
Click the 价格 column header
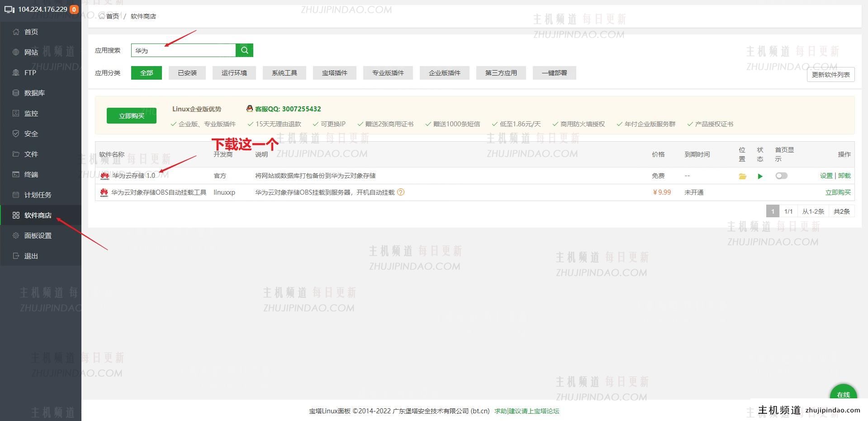(x=658, y=154)
